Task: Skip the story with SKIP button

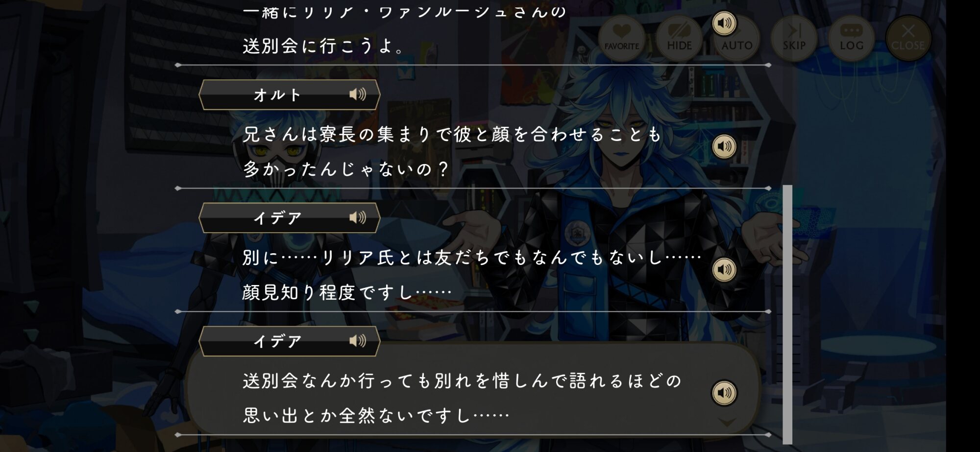Action: pyautogui.click(x=794, y=38)
